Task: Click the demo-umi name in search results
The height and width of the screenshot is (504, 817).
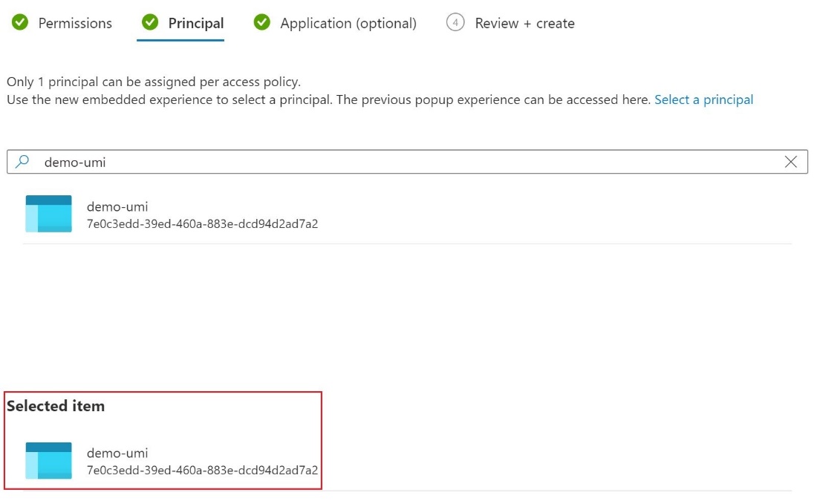Action: point(117,206)
